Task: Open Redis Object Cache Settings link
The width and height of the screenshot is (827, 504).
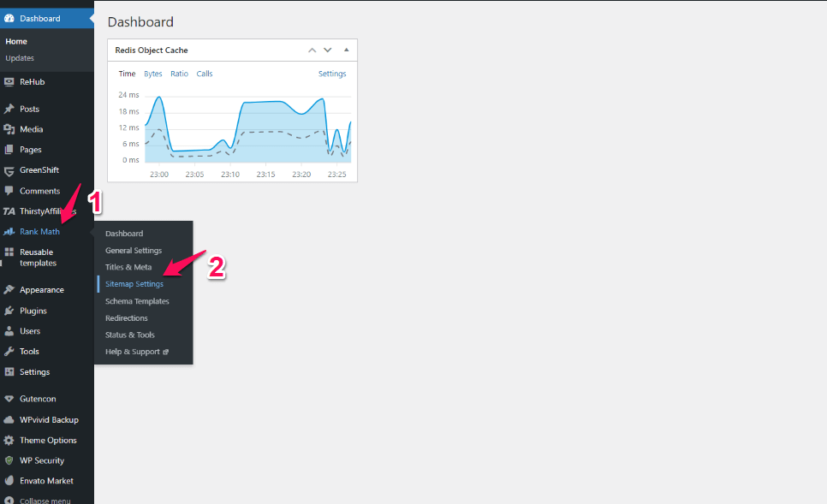Action: pyautogui.click(x=332, y=74)
